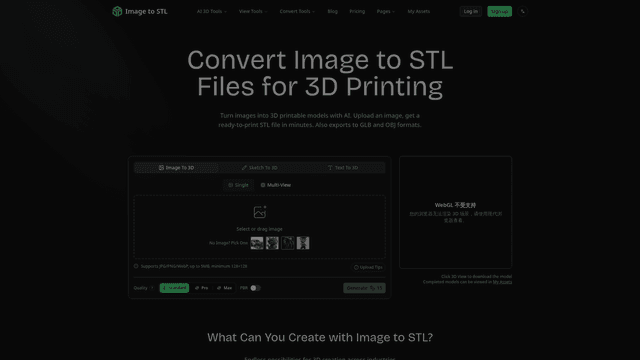The height and width of the screenshot is (360, 640).
Task: Click the Image to STL cube logo
Action: pos(117,11)
